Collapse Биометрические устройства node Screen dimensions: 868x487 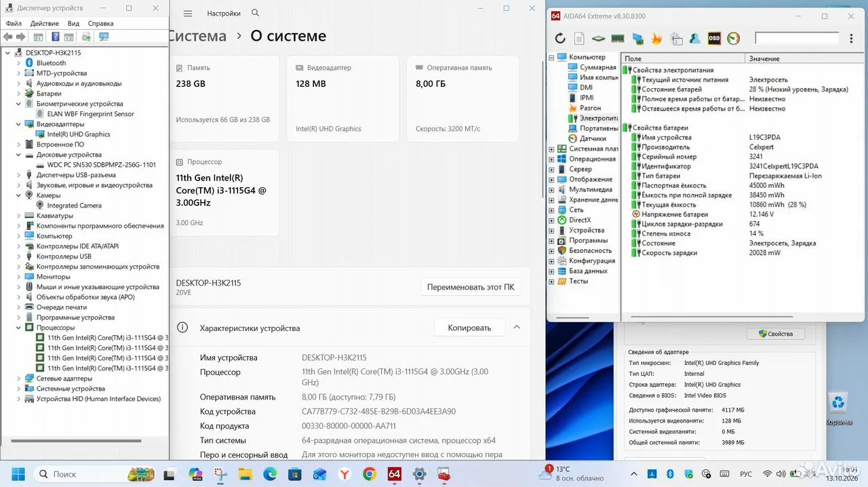pos(18,104)
